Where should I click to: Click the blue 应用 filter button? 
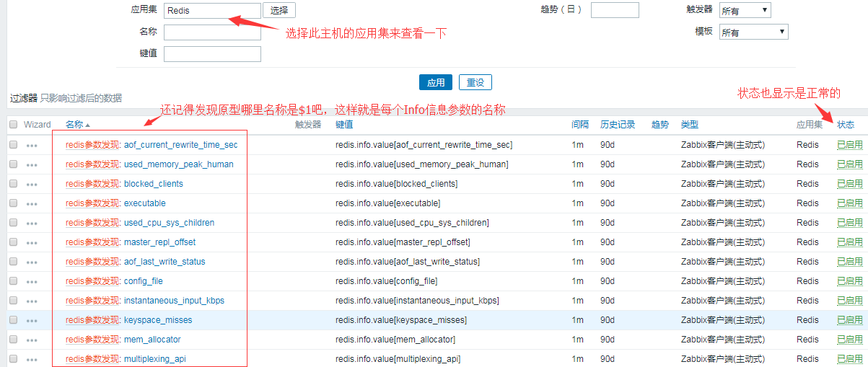[436, 82]
